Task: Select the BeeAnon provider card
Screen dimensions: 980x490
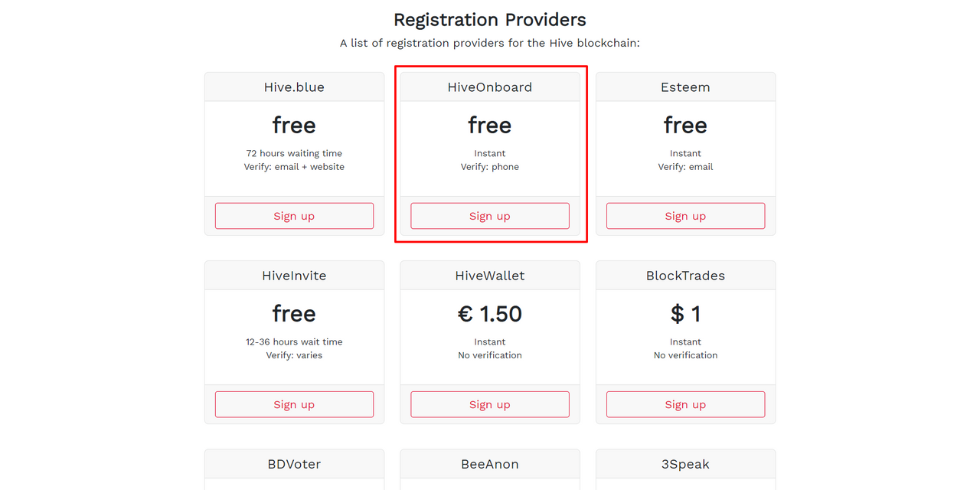Action: point(490,464)
